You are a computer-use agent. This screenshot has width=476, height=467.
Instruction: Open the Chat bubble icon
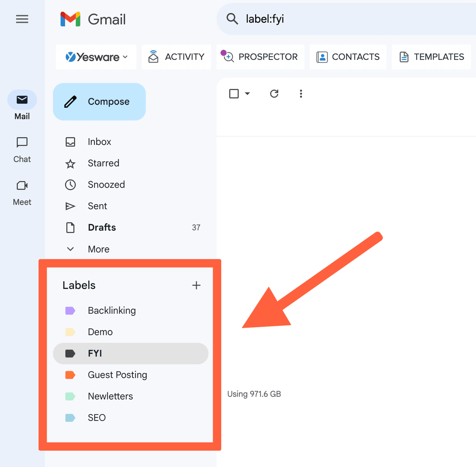pyautogui.click(x=22, y=142)
